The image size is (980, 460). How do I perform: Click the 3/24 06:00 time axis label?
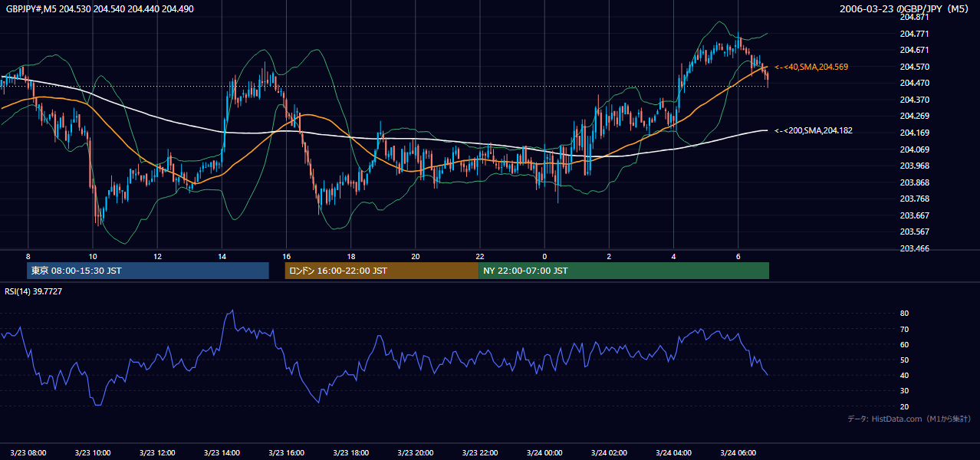pyautogui.click(x=738, y=452)
